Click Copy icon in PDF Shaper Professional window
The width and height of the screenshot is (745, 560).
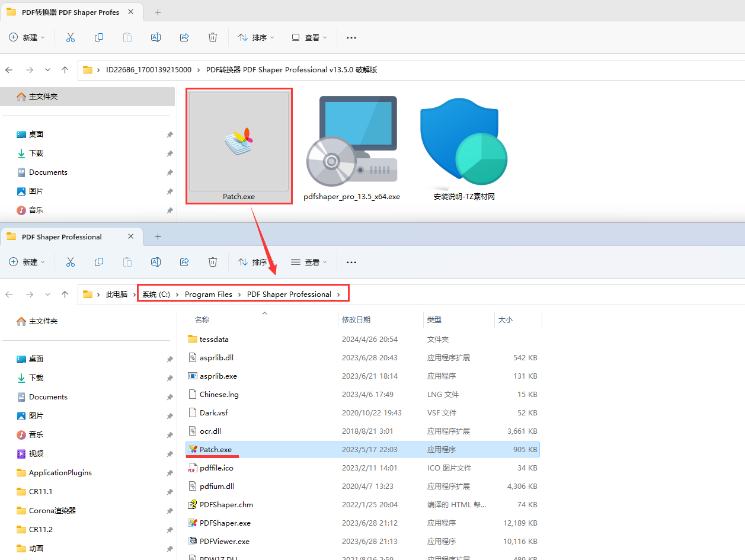click(x=99, y=262)
